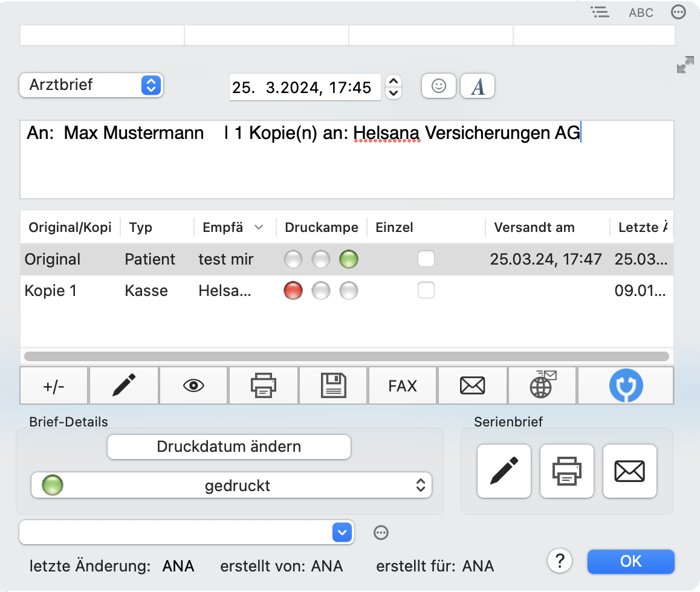The width and height of the screenshot is (700, 592).
Task: Toggle Einzel checkbox for Kopie 1 row
Action: (x=426, y=291)
